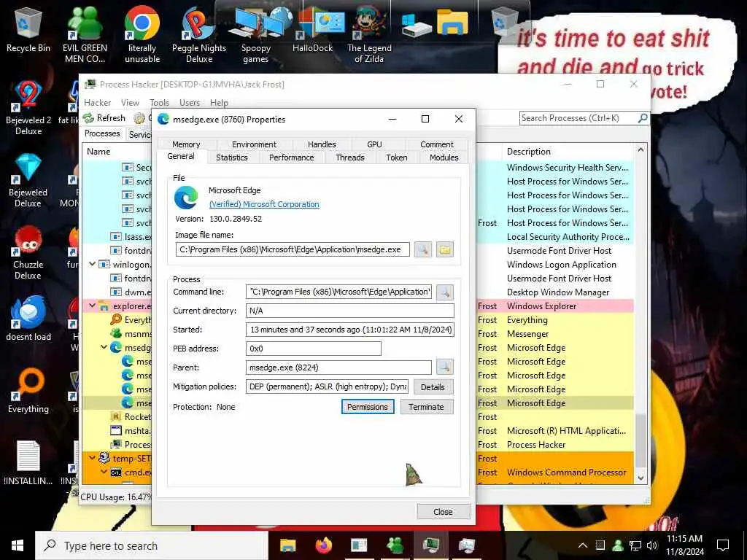Click the Type here to search box
Screen dimensions: 747x560
click(152, 545)
